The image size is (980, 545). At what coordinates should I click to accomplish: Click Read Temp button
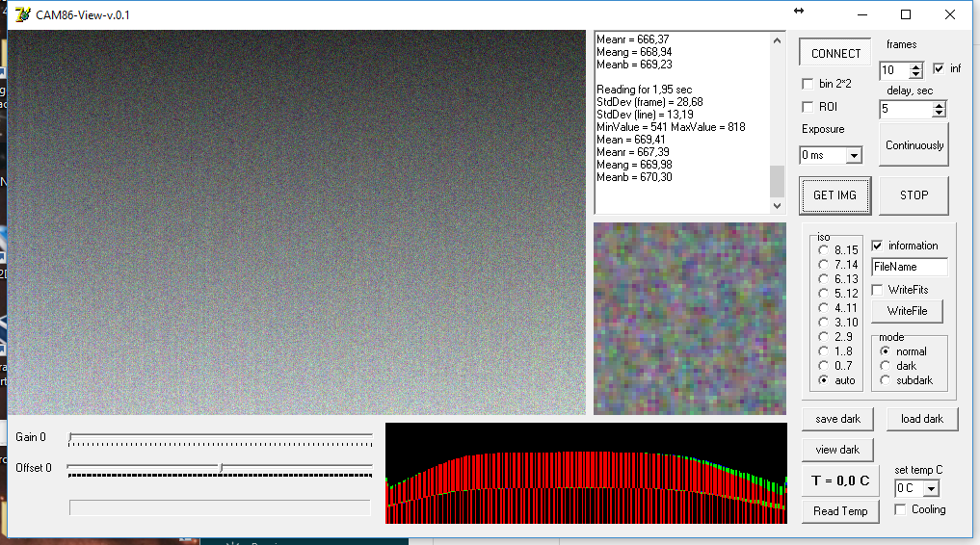coord(840,511)
